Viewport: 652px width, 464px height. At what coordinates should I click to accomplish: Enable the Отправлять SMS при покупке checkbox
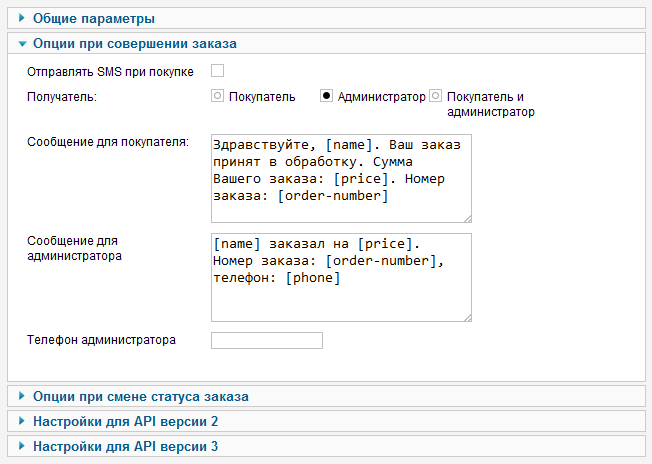pyautogui.click(x=217, y=71)
